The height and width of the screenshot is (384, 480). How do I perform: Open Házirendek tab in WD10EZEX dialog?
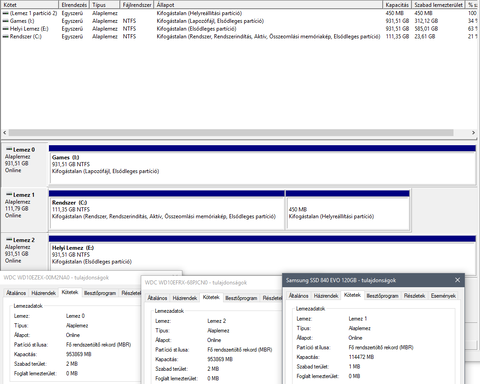point(43,293)
